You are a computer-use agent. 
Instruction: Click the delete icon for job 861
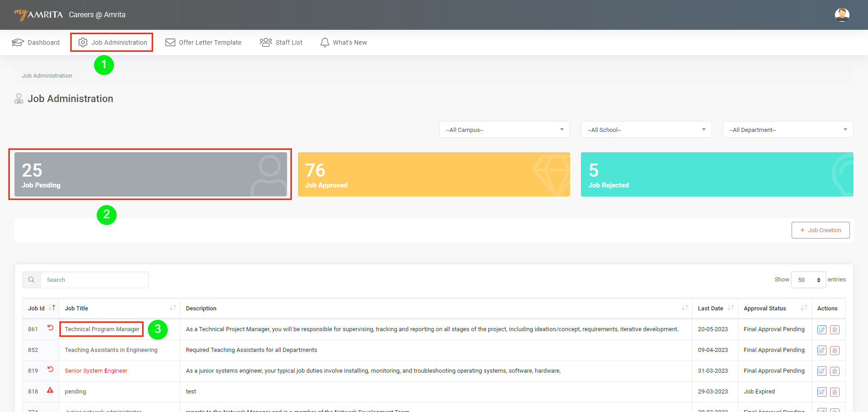click(x=835, y=330)
